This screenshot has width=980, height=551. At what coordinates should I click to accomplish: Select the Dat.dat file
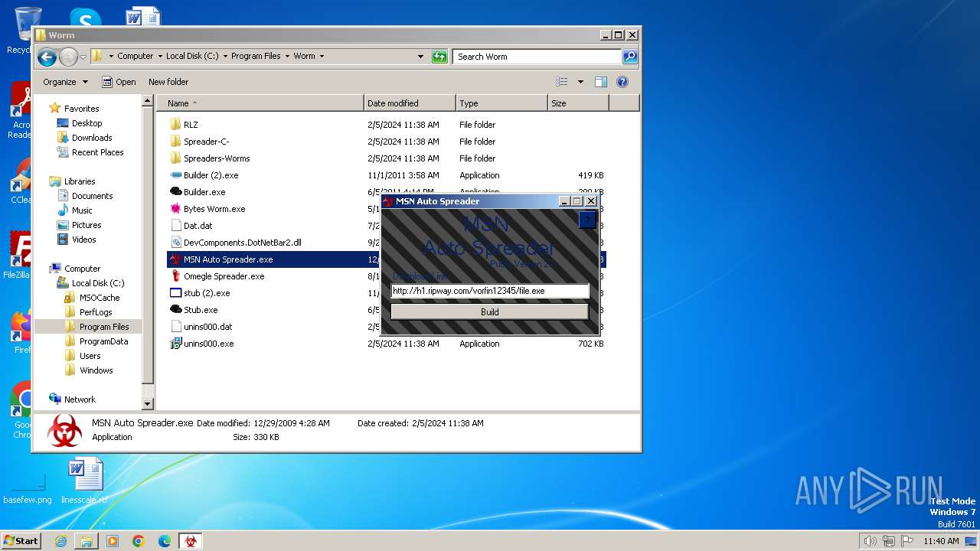[x=198, y=226]
